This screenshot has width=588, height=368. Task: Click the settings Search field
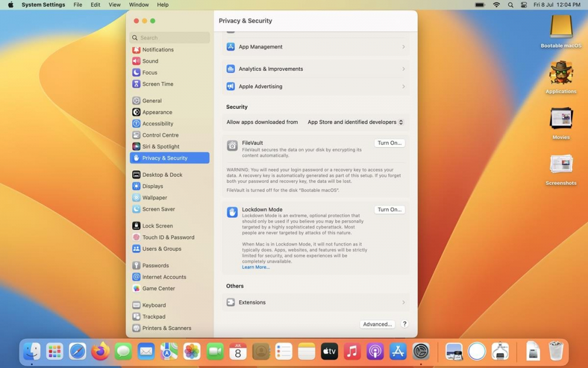(x=171, y=38)
